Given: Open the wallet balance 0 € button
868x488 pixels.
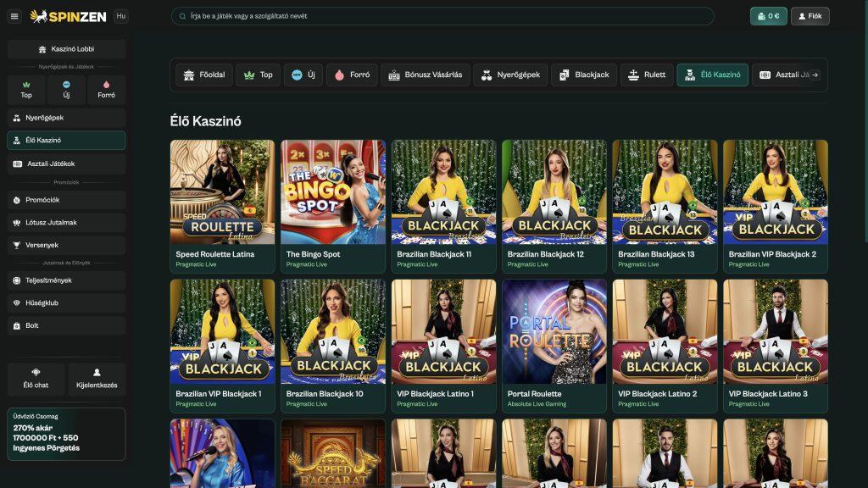Looking at the screenshot, I should 768,16.
